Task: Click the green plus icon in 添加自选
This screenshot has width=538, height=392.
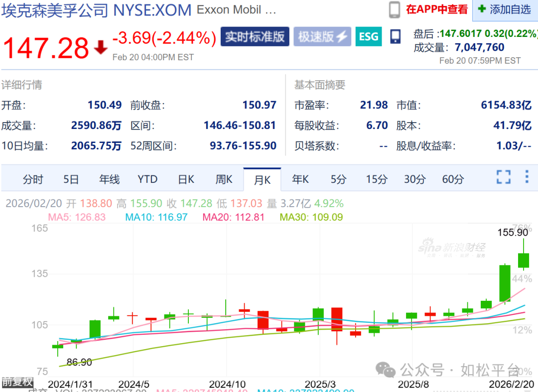Action: pyautogui.click(x=482, y=9)
